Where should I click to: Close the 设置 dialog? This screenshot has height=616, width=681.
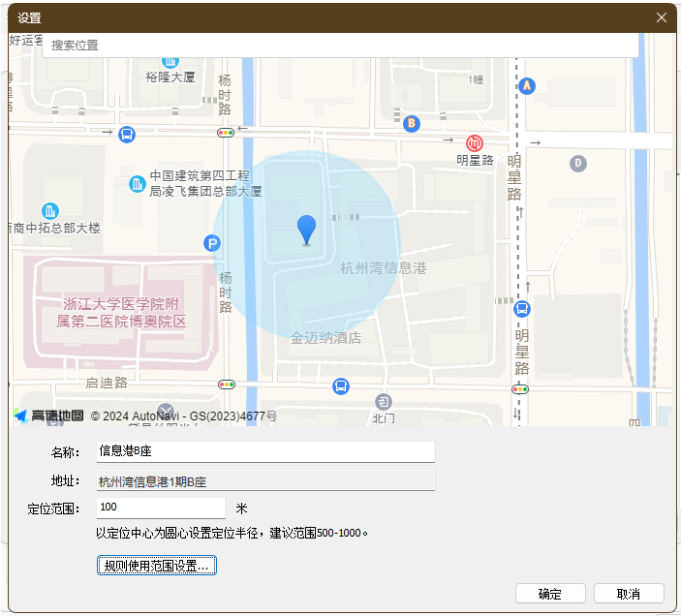[663, 17]
